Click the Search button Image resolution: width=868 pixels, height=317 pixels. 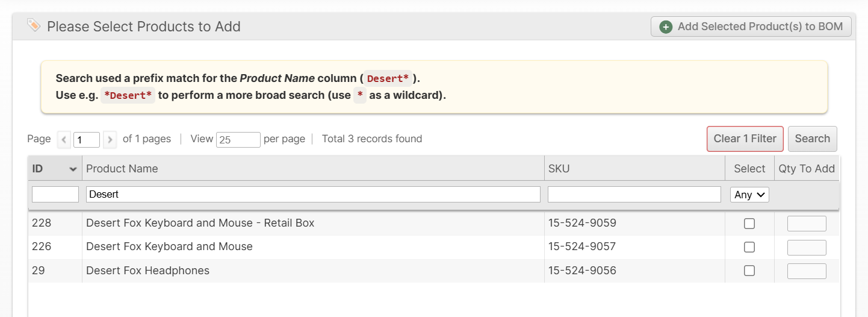pyautogui.click(x=812, y=139)
